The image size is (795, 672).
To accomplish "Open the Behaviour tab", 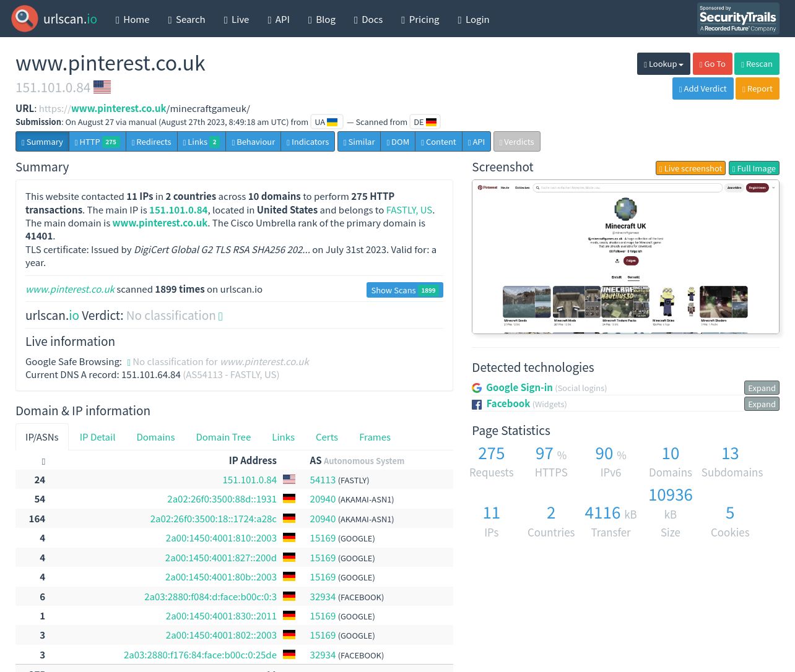I will click(x=253, y=142).
